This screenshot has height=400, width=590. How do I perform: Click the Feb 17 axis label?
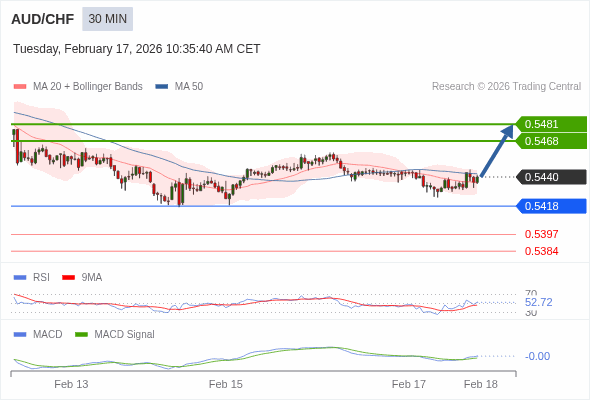click(409, 384)
